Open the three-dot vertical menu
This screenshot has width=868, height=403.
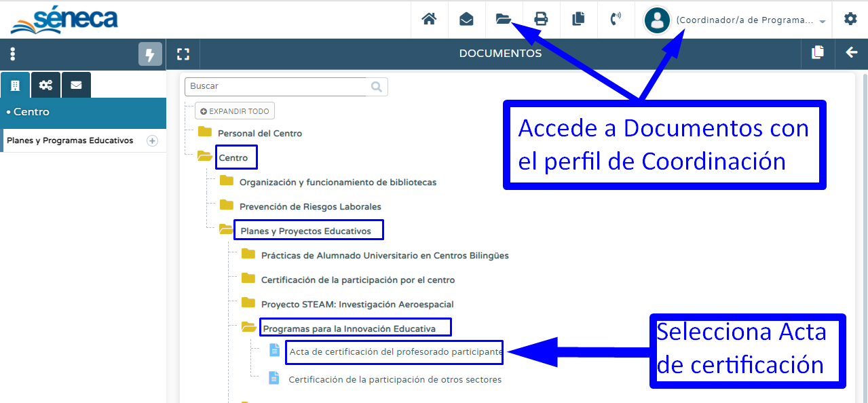click(x=13, y=54)
